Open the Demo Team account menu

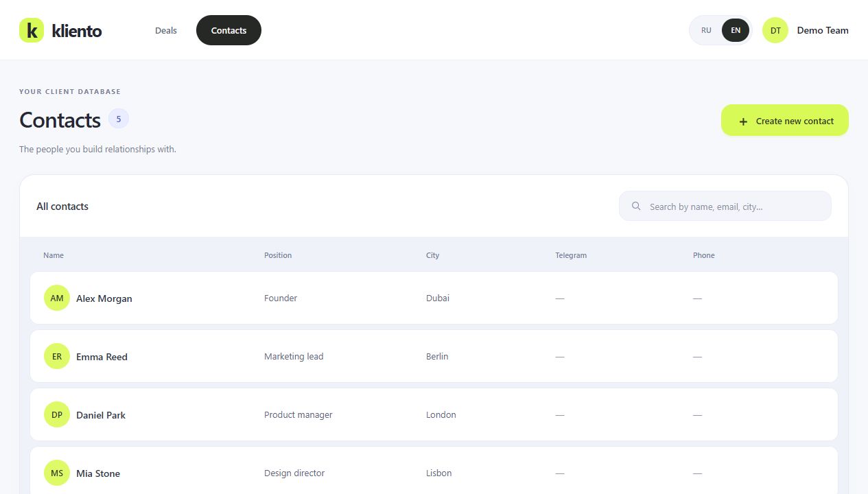[x=806, y=30]
